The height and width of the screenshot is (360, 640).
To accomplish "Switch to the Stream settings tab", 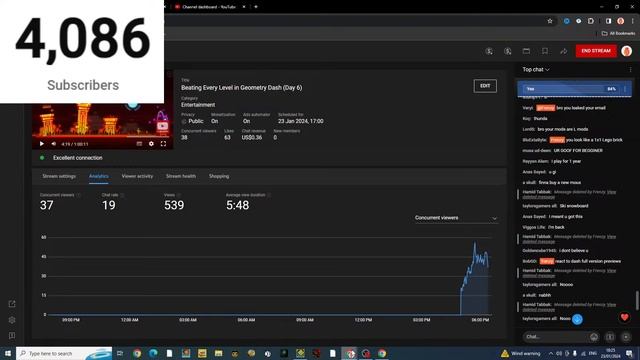I will pos(59,176).
